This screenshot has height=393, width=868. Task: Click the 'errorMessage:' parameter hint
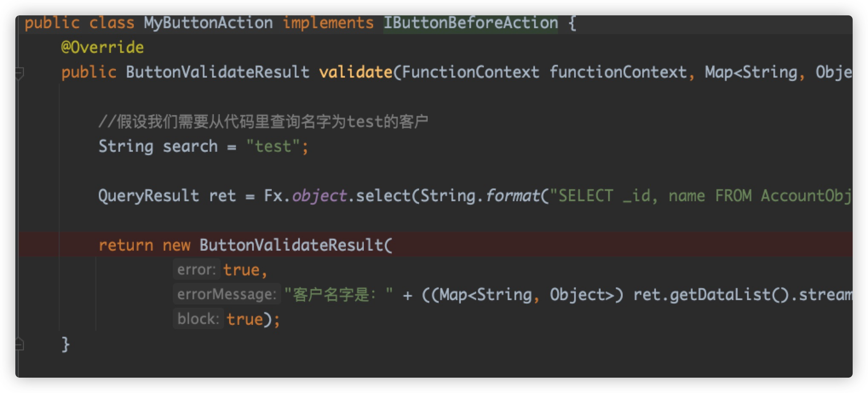[227, 294]
